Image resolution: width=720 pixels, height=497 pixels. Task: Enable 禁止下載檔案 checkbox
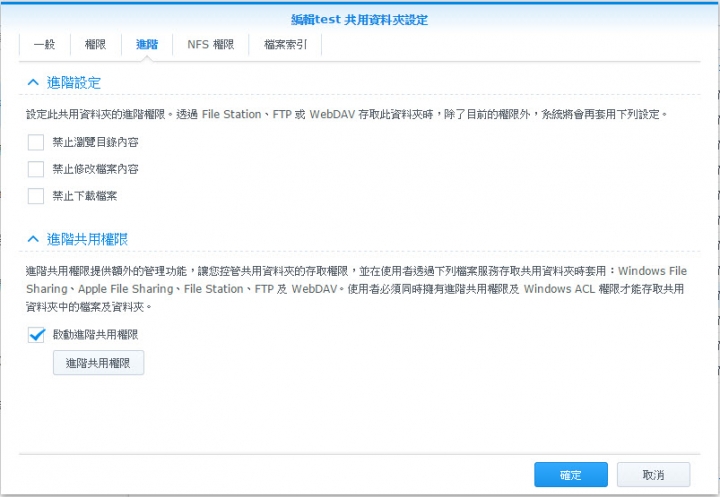[x=36, y=196]
